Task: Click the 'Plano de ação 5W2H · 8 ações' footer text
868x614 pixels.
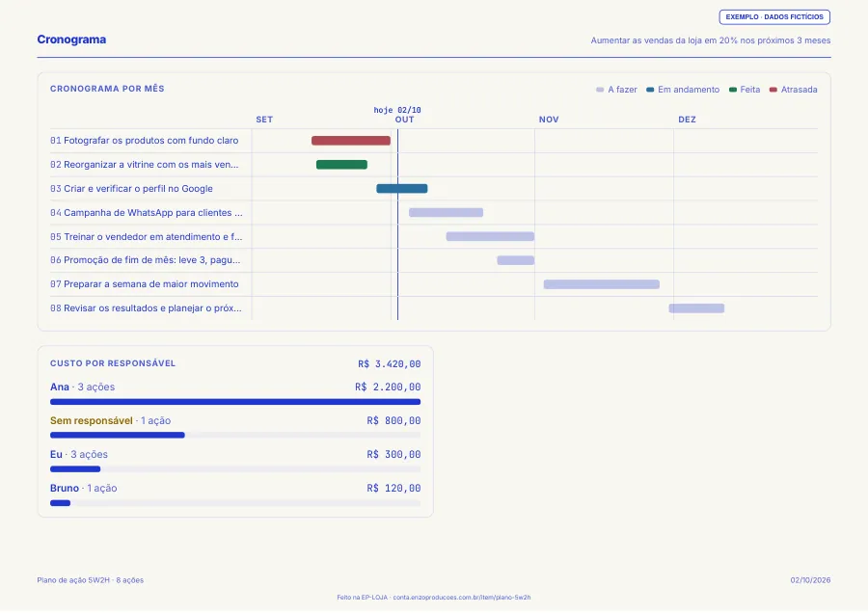Action: (91, 580)
